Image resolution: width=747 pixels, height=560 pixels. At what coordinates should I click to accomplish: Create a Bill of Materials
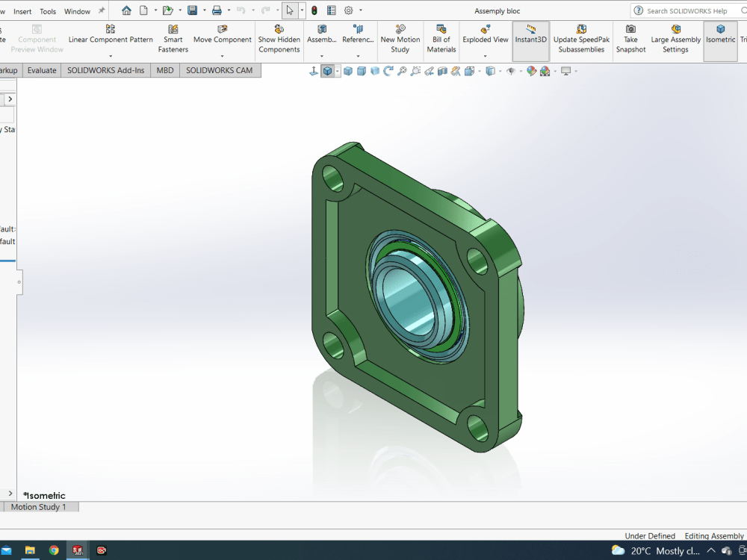click(441, 37)
